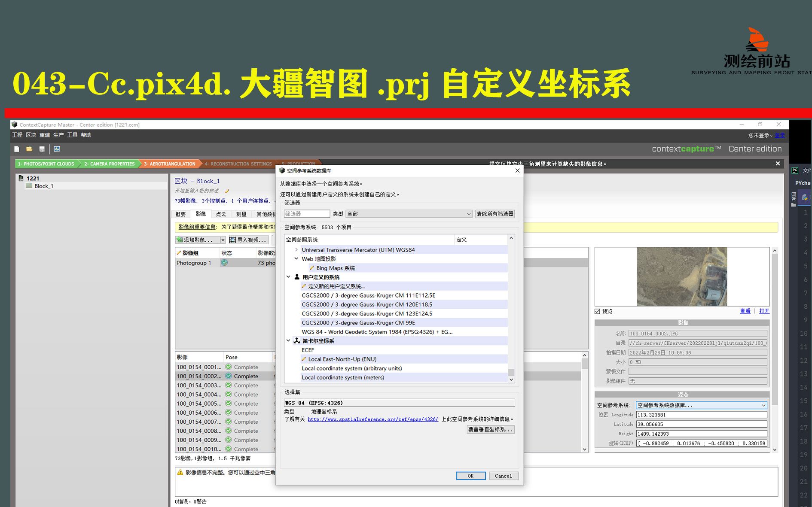The height and width of the screenshot is (507, 812).
Task: Click the Save project disk icon
Action: (42, 149)
